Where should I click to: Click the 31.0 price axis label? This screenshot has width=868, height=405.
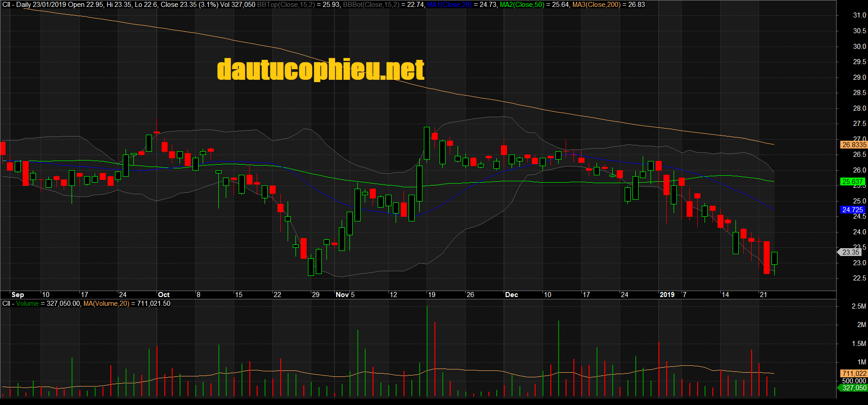859,15
